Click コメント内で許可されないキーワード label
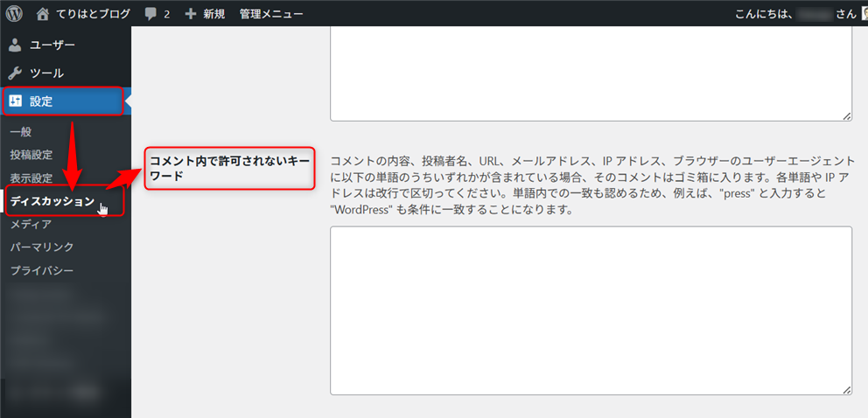868x418 pixels. pyautogui.click(x=229, y=168)
